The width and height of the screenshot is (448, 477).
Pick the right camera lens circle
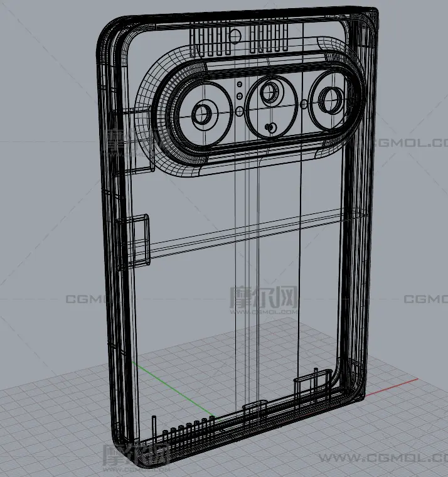[x=330, y=99]
